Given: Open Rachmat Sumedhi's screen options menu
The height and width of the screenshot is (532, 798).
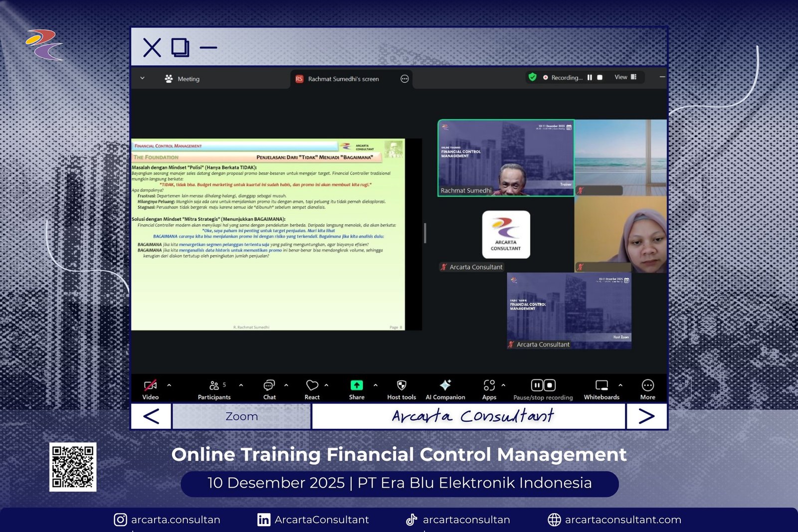Looking at the screenshot, I should pos(404,79).
